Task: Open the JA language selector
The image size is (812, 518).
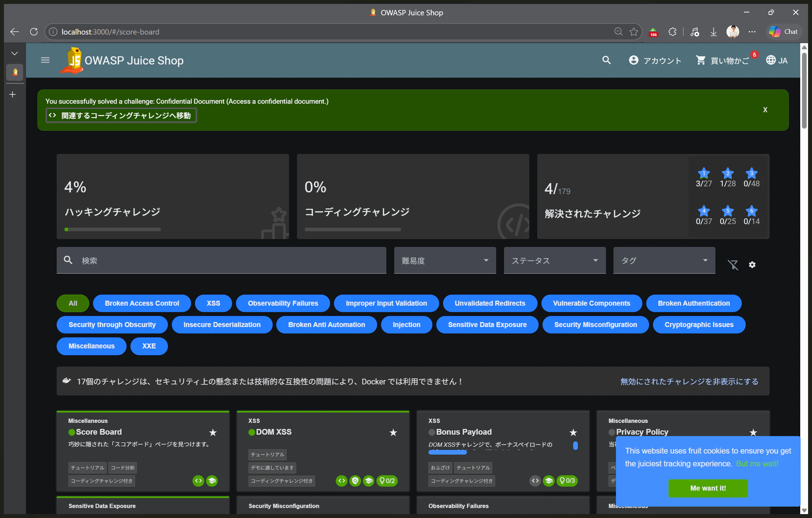Action: (x=777, y=61)
